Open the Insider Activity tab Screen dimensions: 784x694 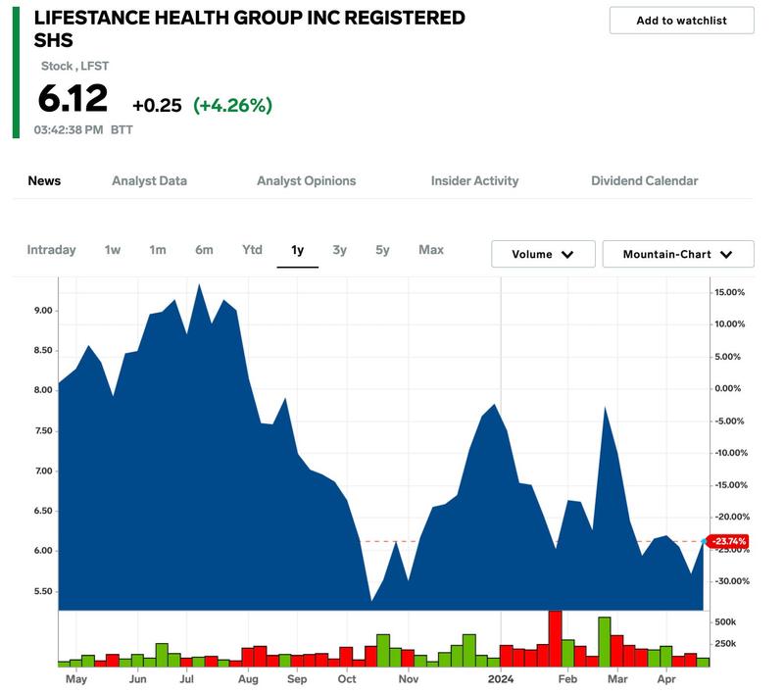[x=474, y=181]
